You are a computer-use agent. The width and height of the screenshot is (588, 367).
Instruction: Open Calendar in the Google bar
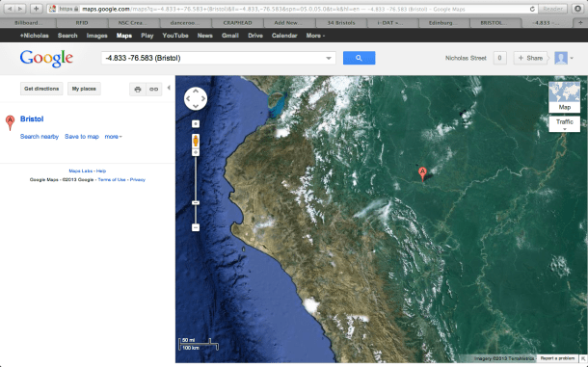(284, 36)
